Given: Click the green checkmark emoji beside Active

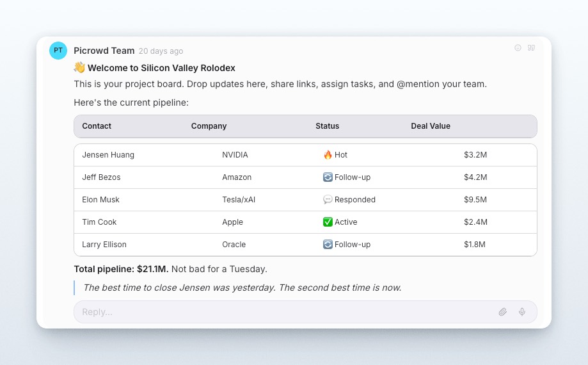Looking at the screenshot, I should tap(328, 222).
